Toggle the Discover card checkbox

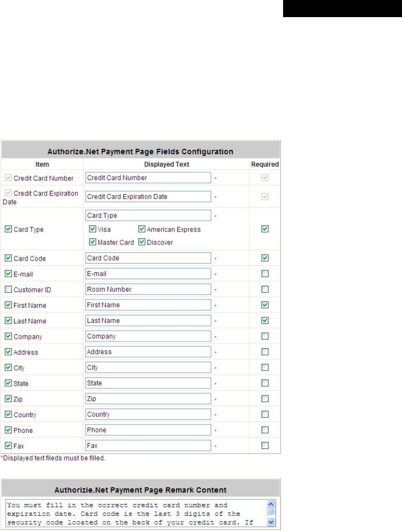click(x=141, y=242)
